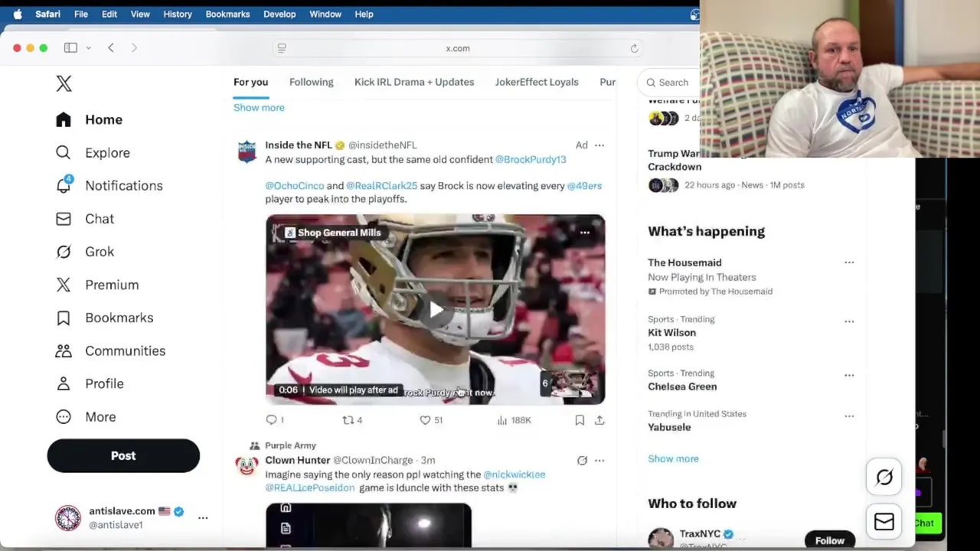Follow TraxNYC

pos(829,540)
